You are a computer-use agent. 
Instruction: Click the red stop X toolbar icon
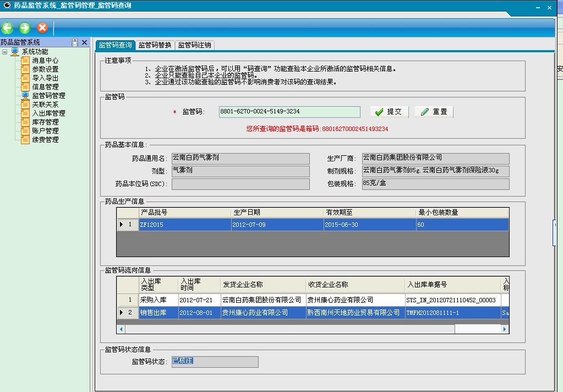point(42,28)
